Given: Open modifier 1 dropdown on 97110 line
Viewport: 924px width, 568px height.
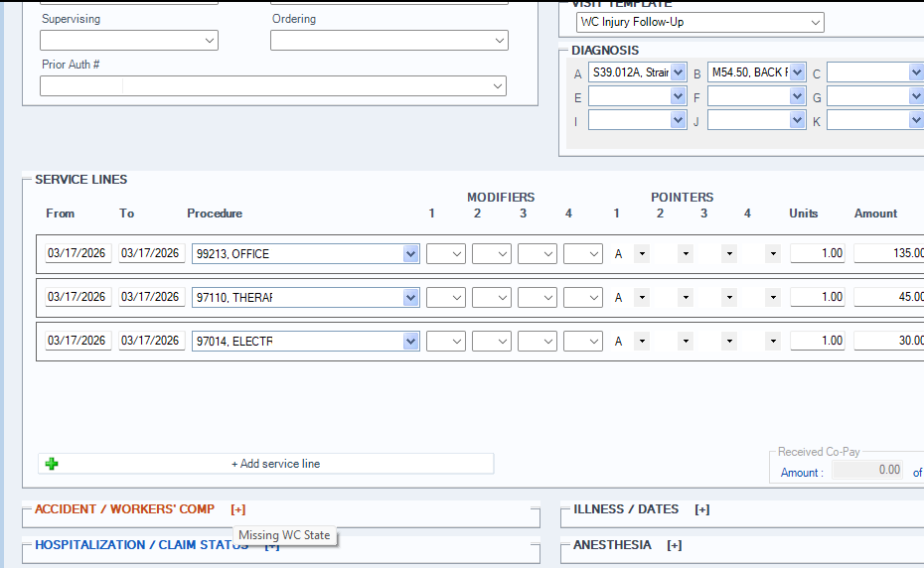Looking at the screenshot, I should click(x=446, y=298).
